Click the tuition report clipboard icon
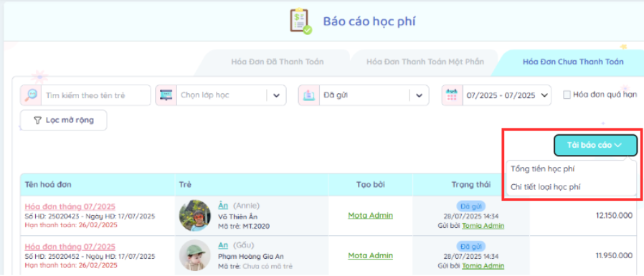Viewport: 644px width, 276px height. point(300,22)
